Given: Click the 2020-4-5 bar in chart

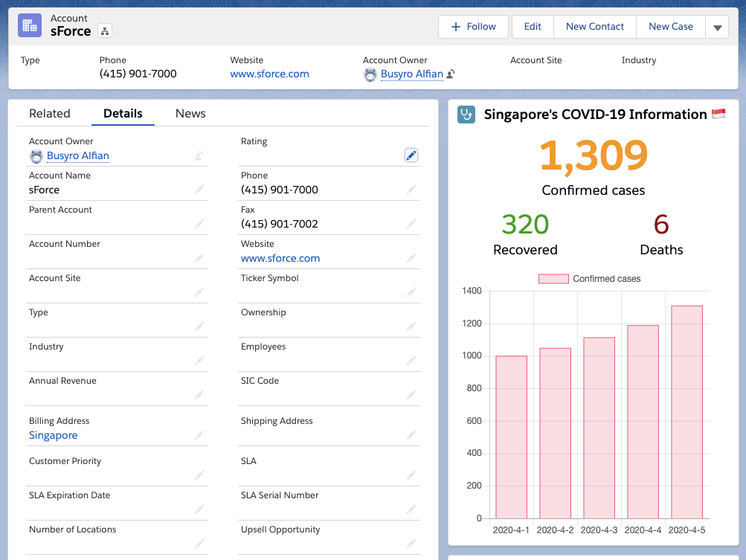Looking at the screenshot, I should coord(686,412).
